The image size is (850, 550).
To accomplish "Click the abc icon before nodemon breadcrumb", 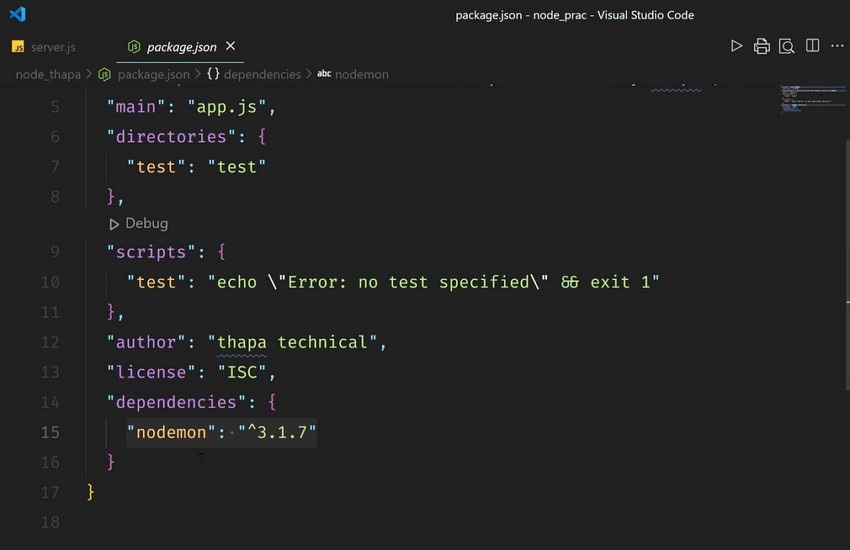I will (x=324, y=73).
